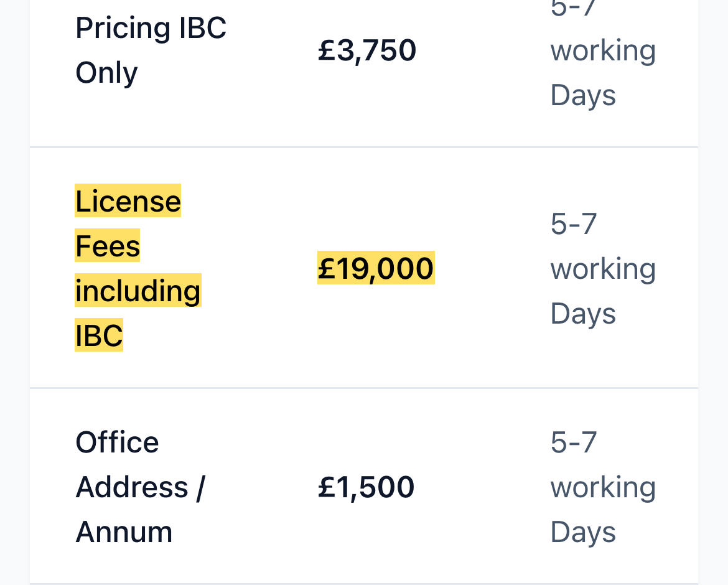This screenshot has width=728, height=585.
Task: Click the word 'Address /' in last row
Action: 140,487
